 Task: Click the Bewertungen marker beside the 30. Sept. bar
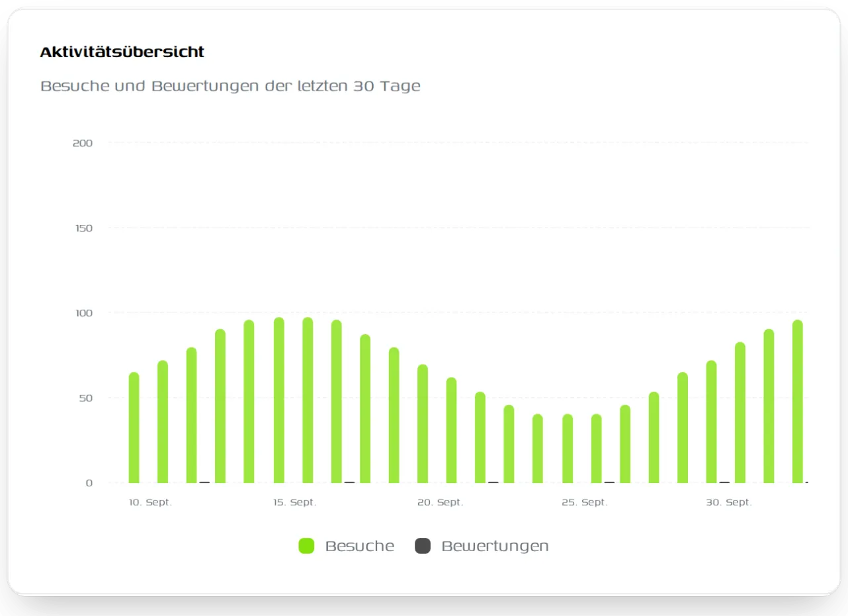(725, 482)
